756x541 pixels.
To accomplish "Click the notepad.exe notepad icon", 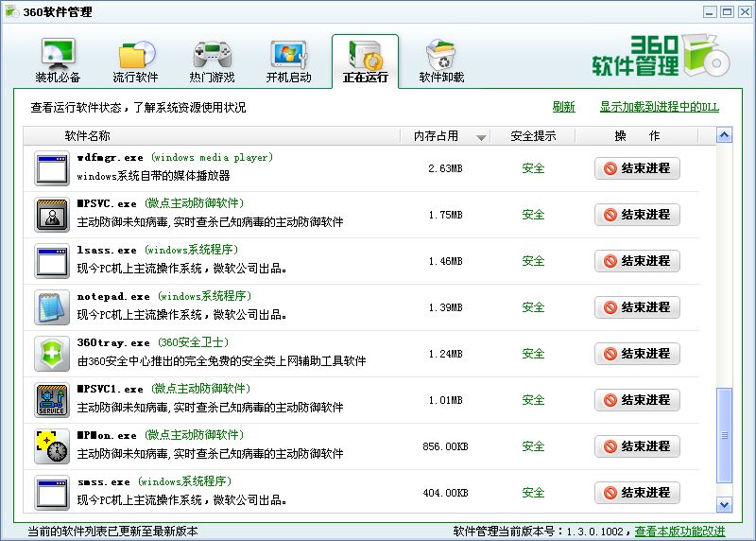I will (x=52, y=307).
